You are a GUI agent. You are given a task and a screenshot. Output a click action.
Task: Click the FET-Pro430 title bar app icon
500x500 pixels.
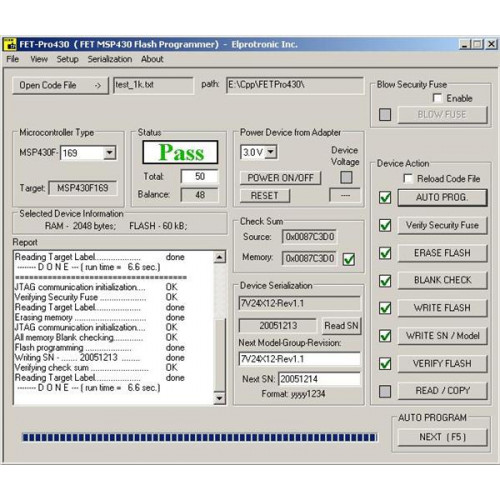pos(10,44)
